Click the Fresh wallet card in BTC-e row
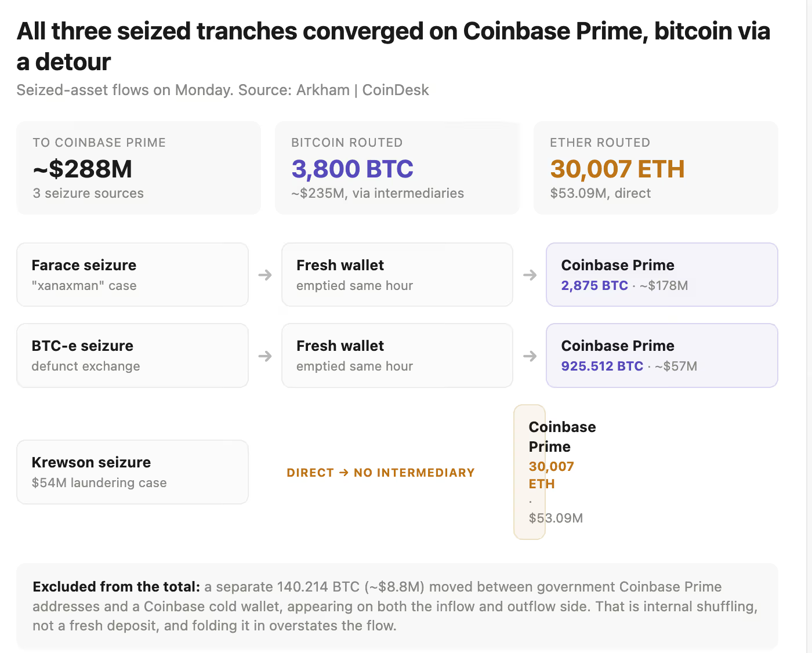 (397, 355)
